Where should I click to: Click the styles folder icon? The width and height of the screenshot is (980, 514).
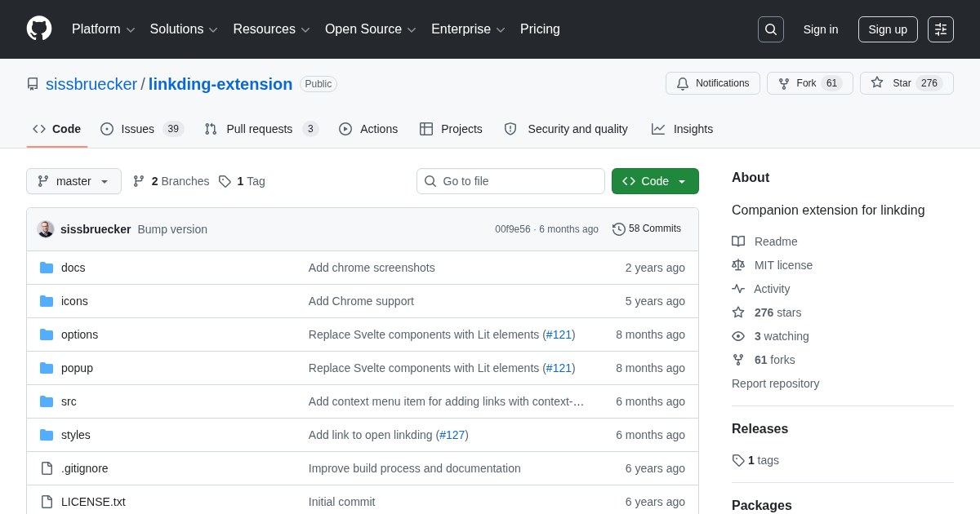(47, 435)
